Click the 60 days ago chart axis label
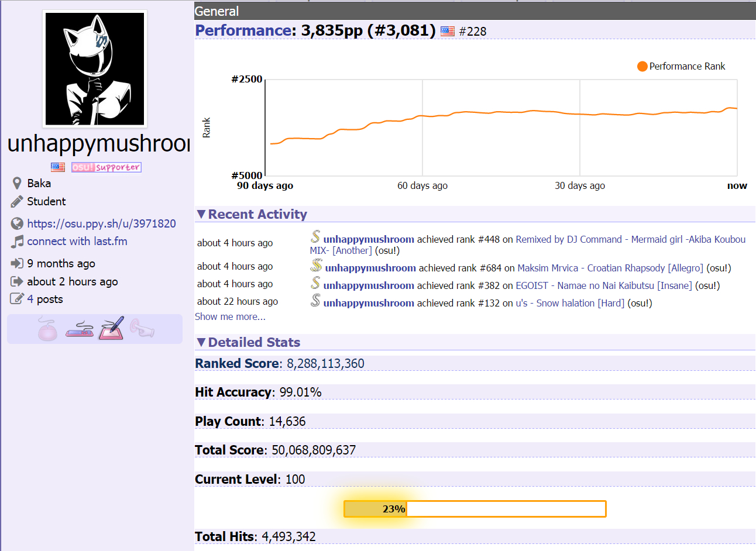Screen dimensions: 756x551 pos(422,185)
